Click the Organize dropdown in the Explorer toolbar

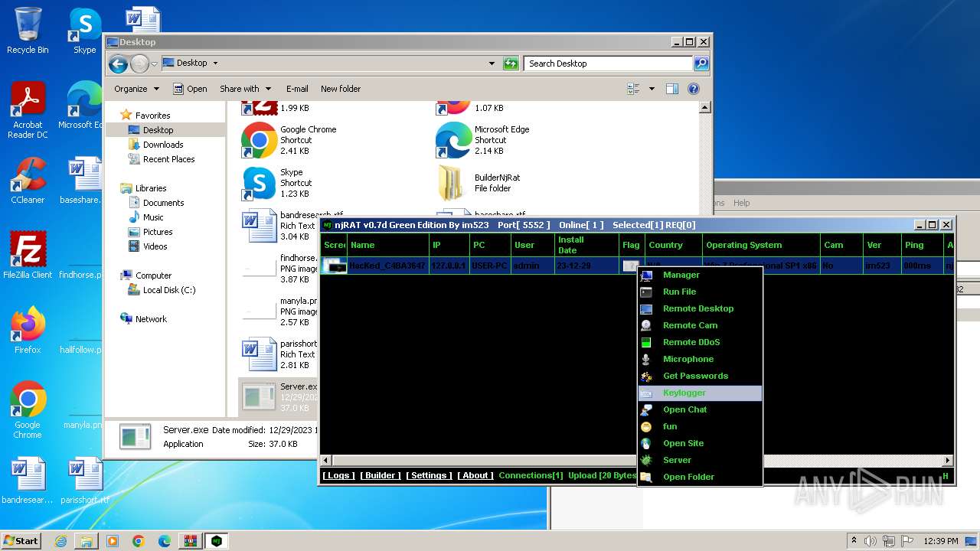click(x=136, y=89)
